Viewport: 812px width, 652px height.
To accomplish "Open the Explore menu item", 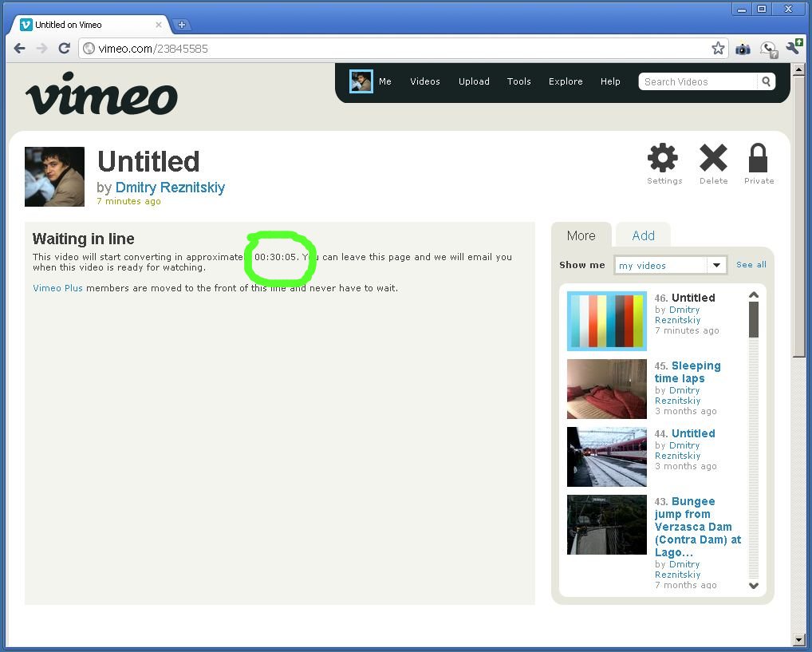I will coord(566,81).
